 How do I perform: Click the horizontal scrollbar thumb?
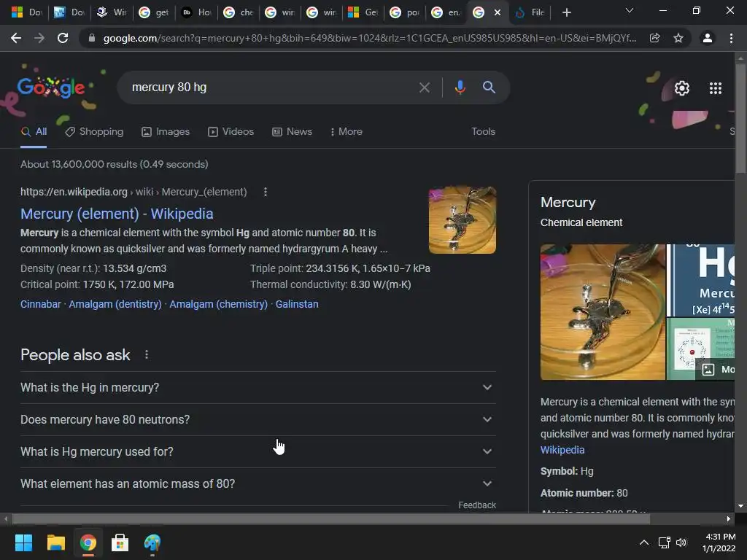(331, 518)
